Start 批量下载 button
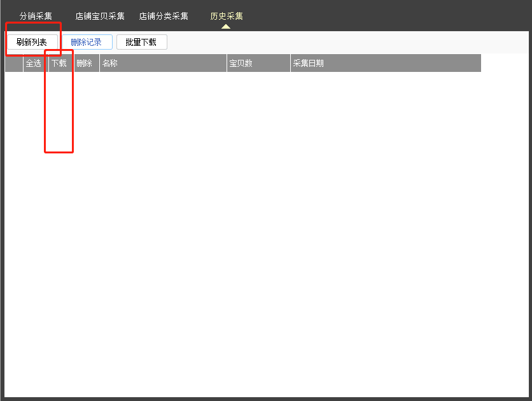Image resolution: width=532 pixels, height=401 pixels. [141, 42]
